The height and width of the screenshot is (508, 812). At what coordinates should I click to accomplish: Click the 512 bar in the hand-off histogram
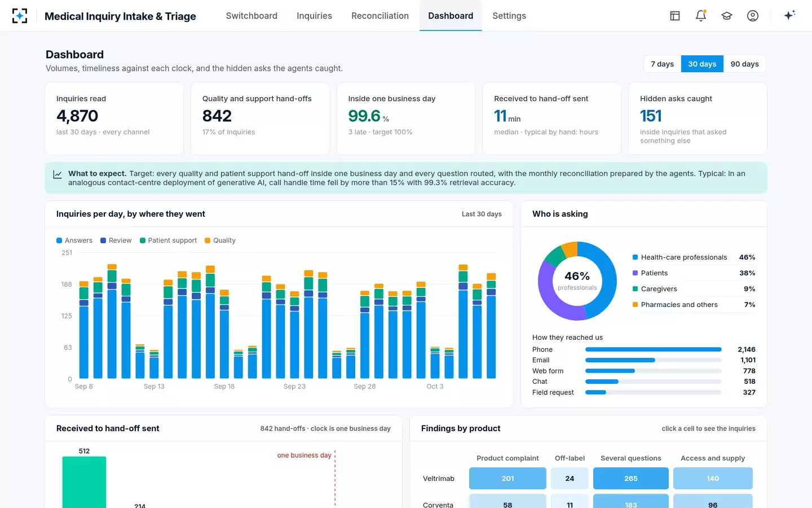click(84, 482)
